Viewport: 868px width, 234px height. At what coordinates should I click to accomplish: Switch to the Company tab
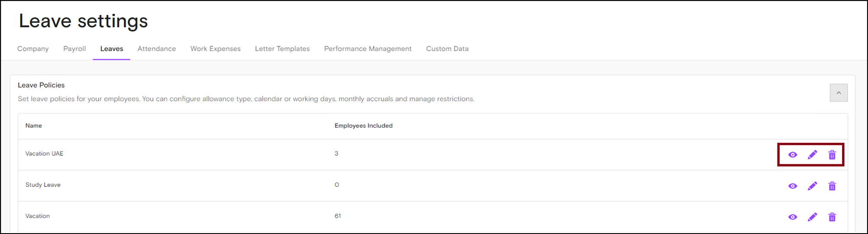[x=33, y=49]
